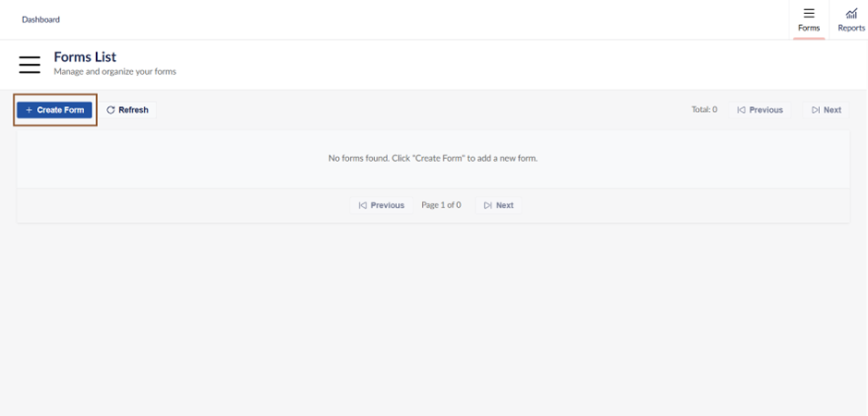
Task: Click the skip-forward icon in top toolbar pagination
Action: point(815,110)
